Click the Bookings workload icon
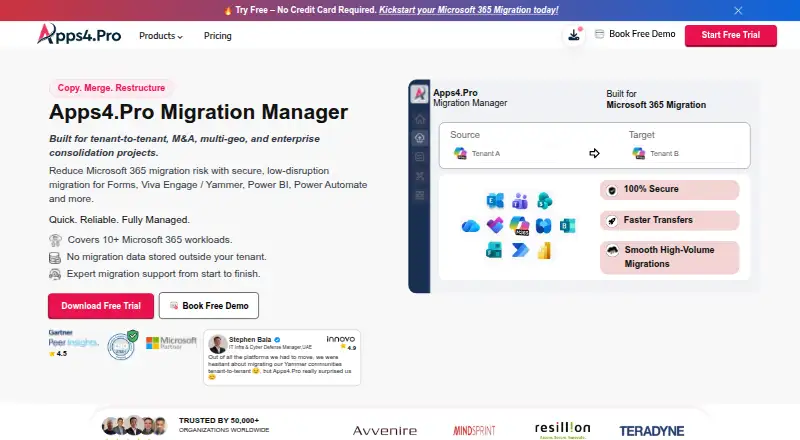Viewport: 800px width, 440px height. tap(567, 225)
